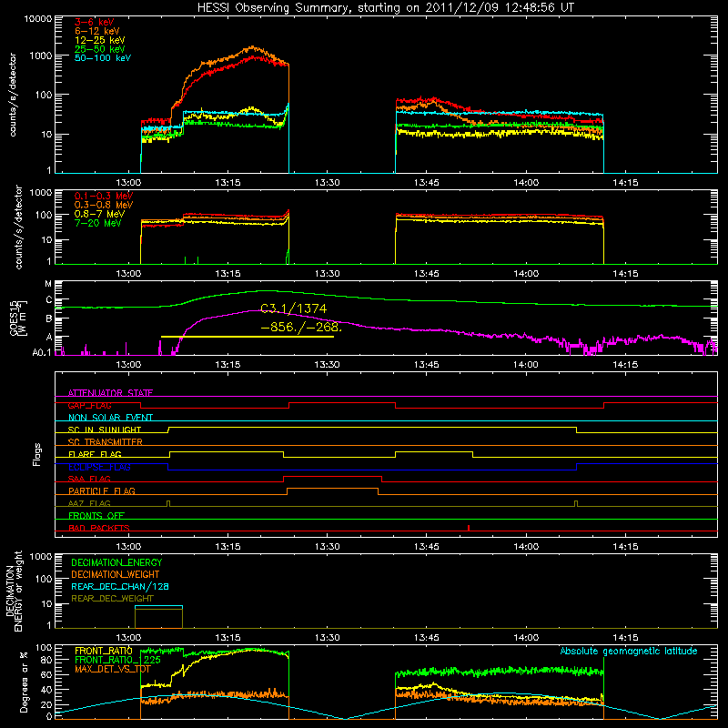The width and height of the screenshot is (728, 728).
Task: Click the M class label on GOES axis
Action: point(48,284)
